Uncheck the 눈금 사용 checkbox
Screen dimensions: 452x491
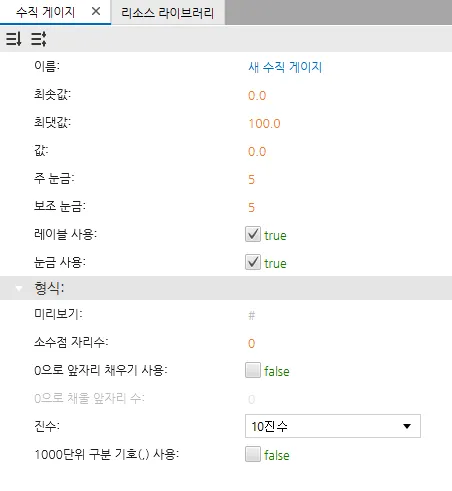pos(253,262)
